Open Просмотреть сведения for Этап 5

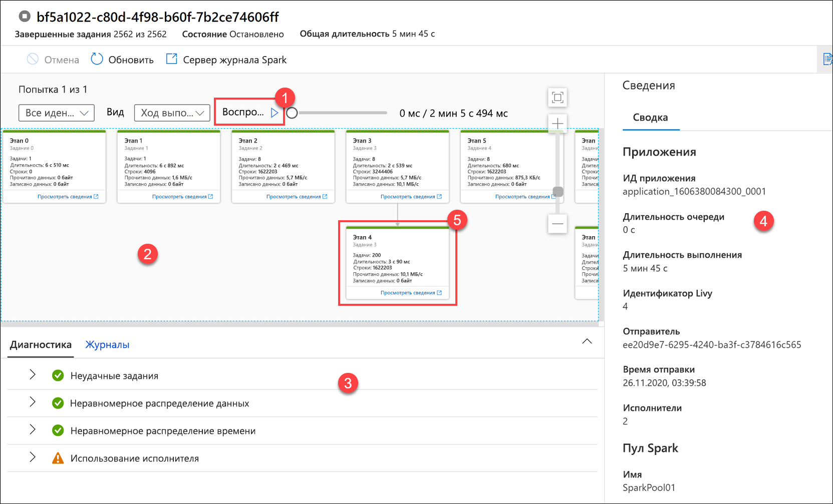coord(525,197)
